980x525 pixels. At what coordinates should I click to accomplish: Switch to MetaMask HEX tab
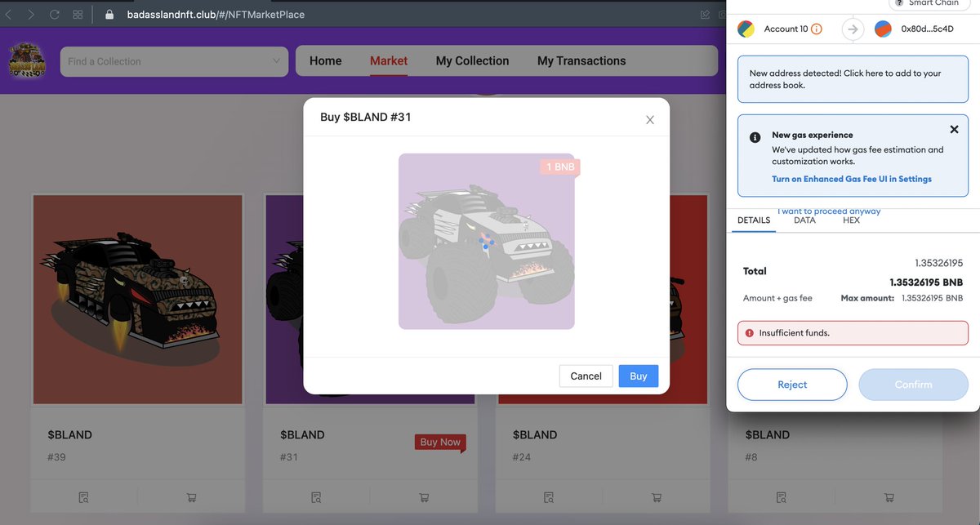pos(851,220)
